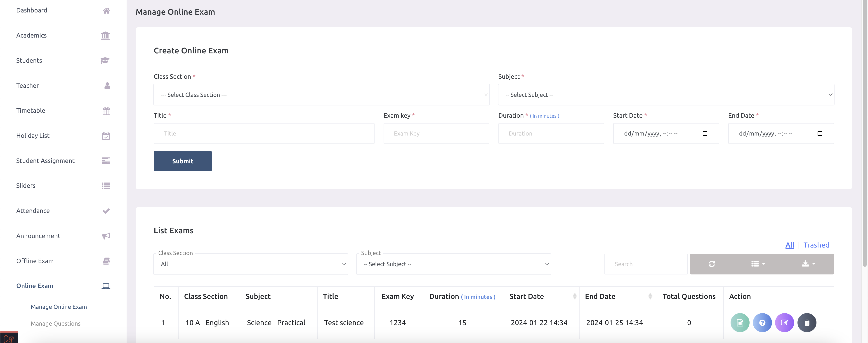The image size is (868, 343).
Task: Click the Exam Key input field
Action: [436, 133]
